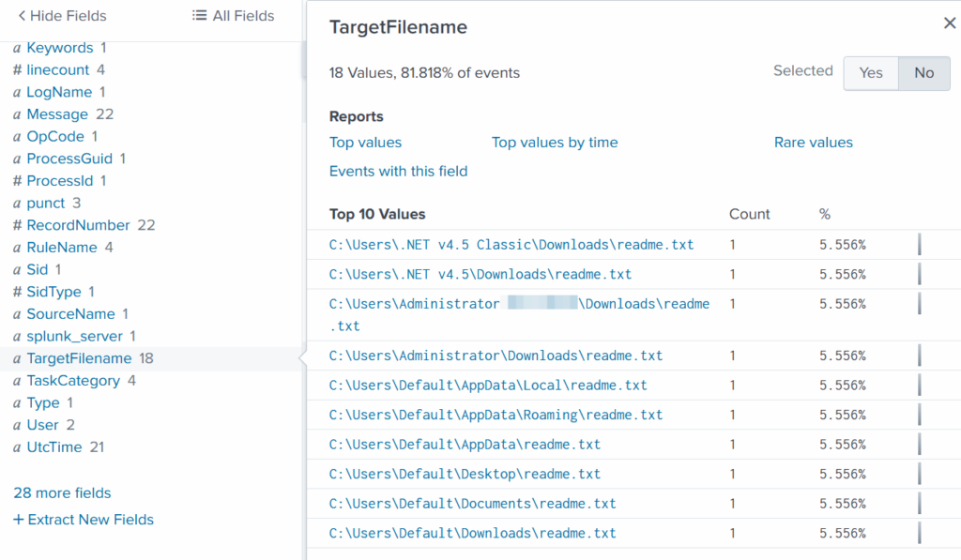Image resolution: width=961 pixels, height=560 pixels.
Task: Click the Administrator\Downloads\readme.txt value
Action: click(x=496, y=356)
